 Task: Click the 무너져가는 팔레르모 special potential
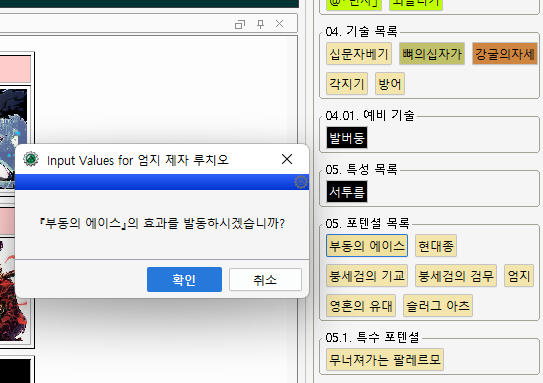click(385, 360)
